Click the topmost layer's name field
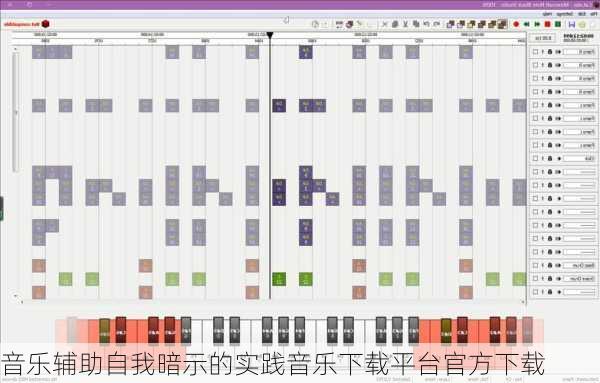This screenshot has height=383, width=600. [x=580, y=52]
